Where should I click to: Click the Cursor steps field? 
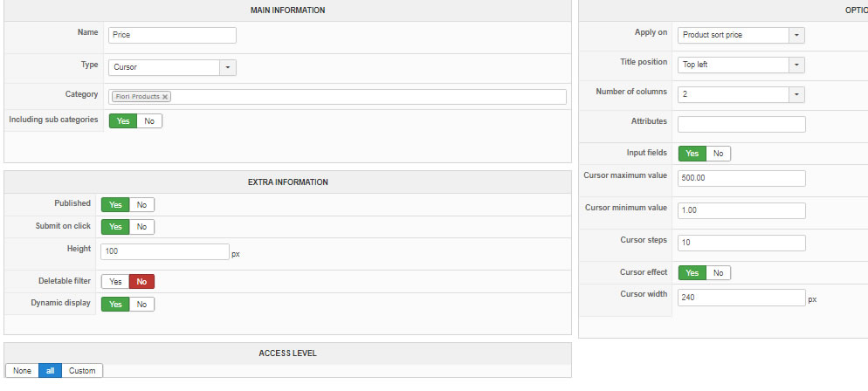pyautogui.click(x=741, y=243)
